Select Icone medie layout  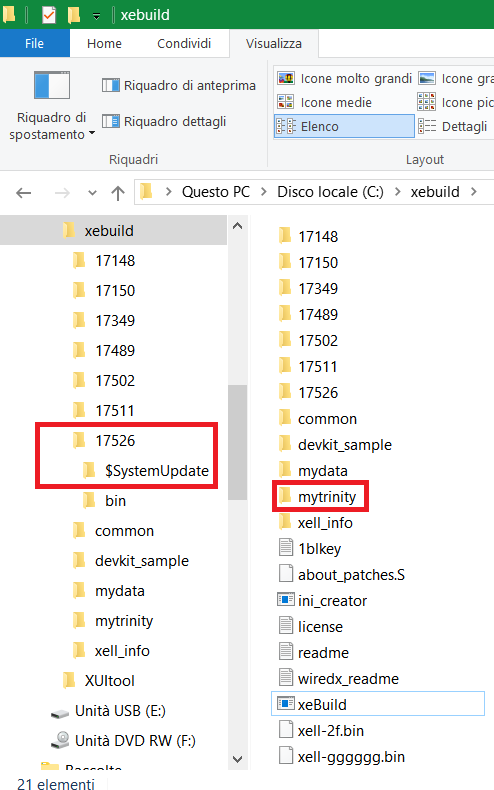pos(325,102)
